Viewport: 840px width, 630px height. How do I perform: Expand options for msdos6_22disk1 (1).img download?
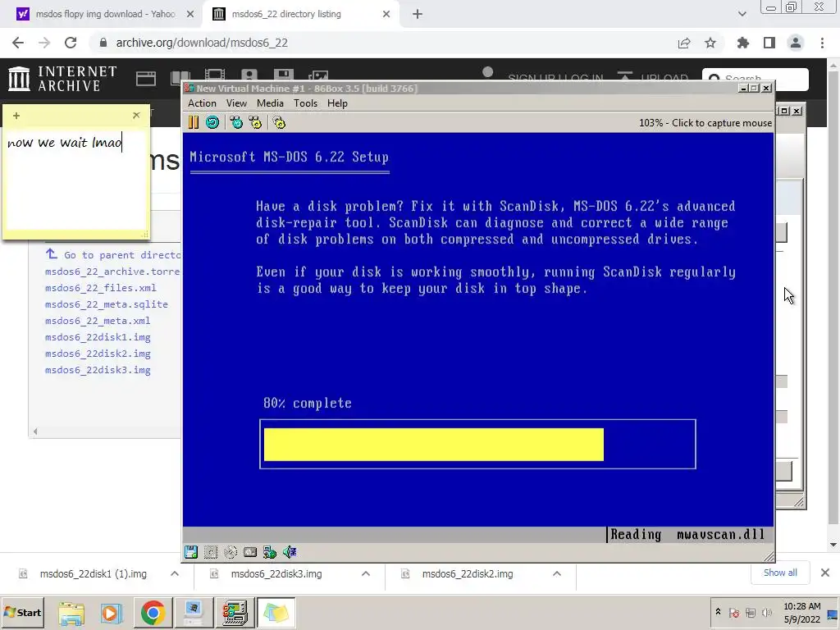click(175, 573)
